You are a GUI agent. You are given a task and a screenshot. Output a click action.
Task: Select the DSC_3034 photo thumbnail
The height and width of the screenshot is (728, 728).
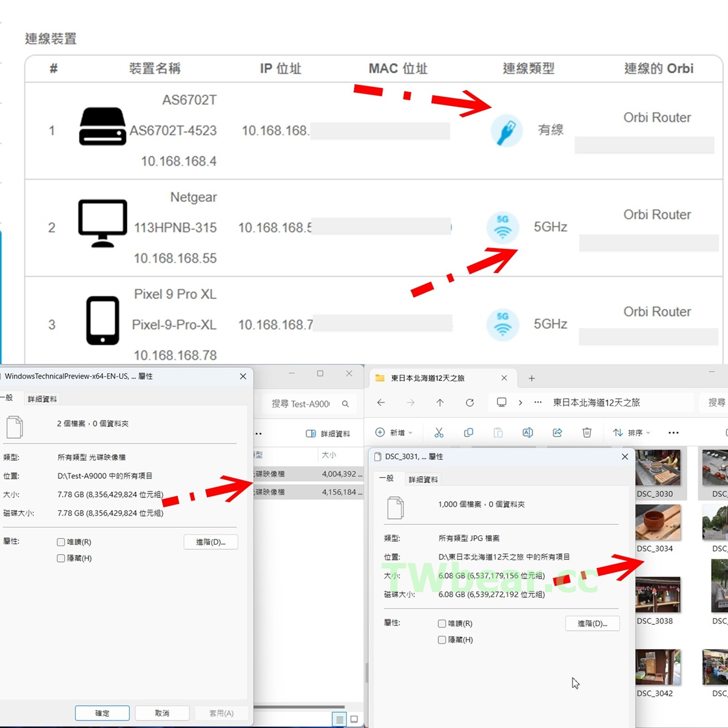[x=658, y=523]
